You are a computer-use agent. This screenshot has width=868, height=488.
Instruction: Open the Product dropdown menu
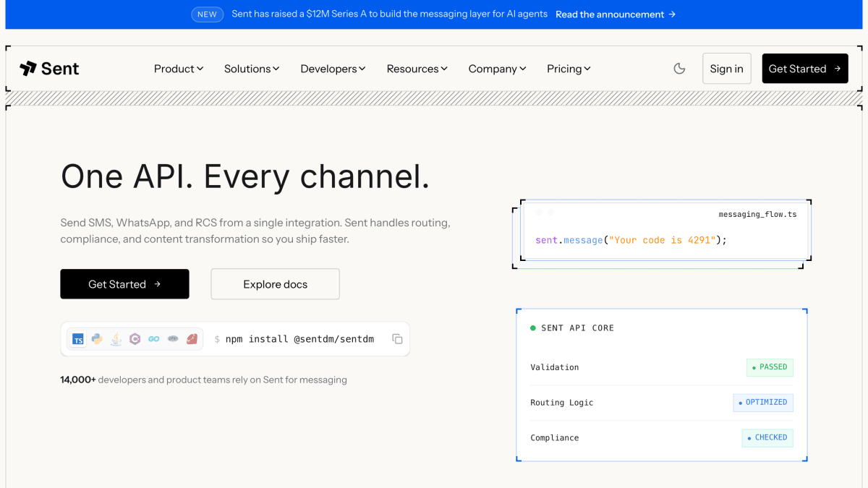(179, 69)
